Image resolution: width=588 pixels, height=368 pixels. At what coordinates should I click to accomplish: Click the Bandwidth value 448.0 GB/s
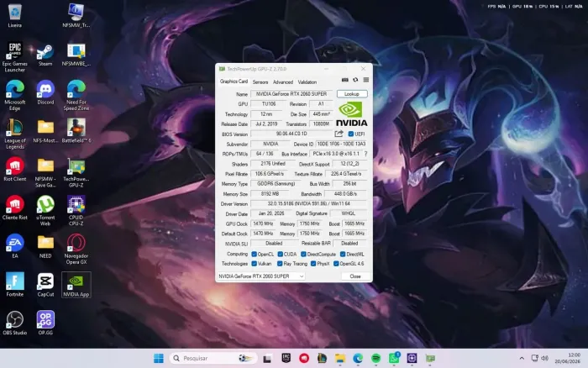coord(345,194)
